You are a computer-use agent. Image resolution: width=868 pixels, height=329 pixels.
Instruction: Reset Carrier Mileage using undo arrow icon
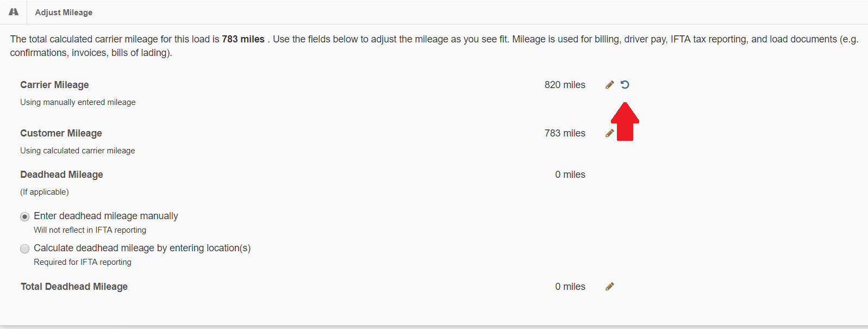tap(625, 84)
